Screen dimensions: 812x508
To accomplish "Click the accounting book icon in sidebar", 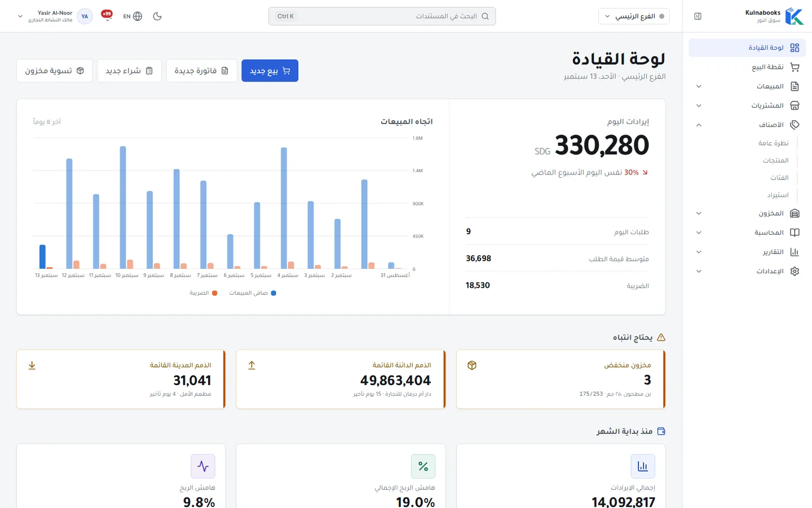I will click(x=795, y=233).
